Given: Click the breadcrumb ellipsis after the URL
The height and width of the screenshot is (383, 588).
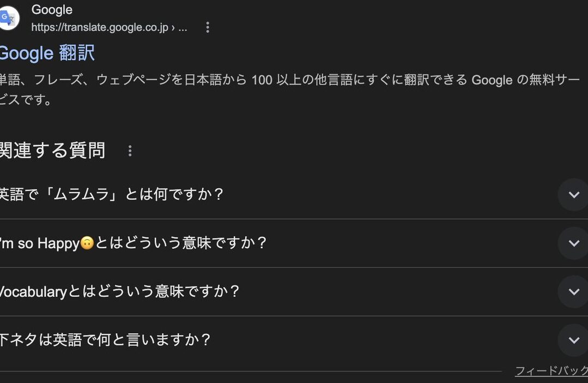Looking at the screenshot, I should coord(183,27).
